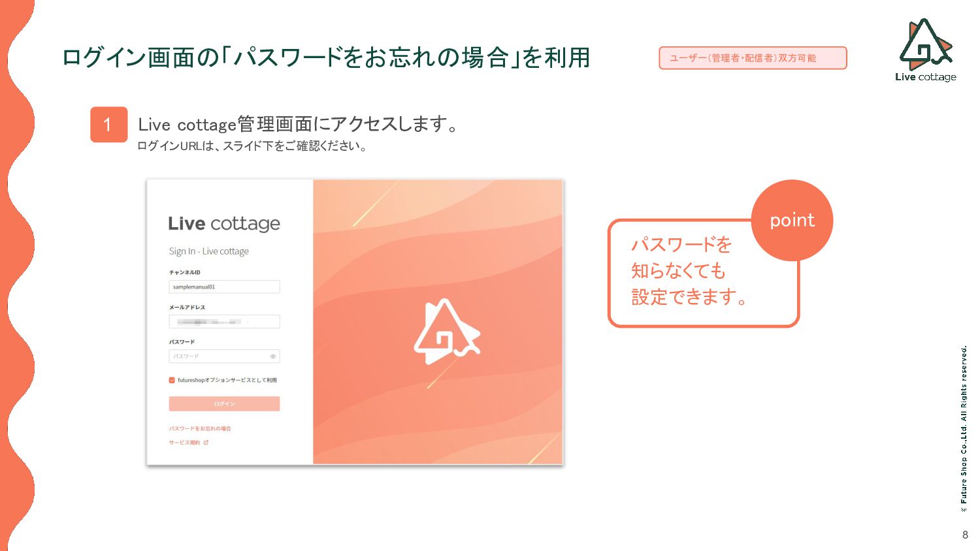Click the チャンネルID input field
The image size is (980, 551).
click(224, 287)
